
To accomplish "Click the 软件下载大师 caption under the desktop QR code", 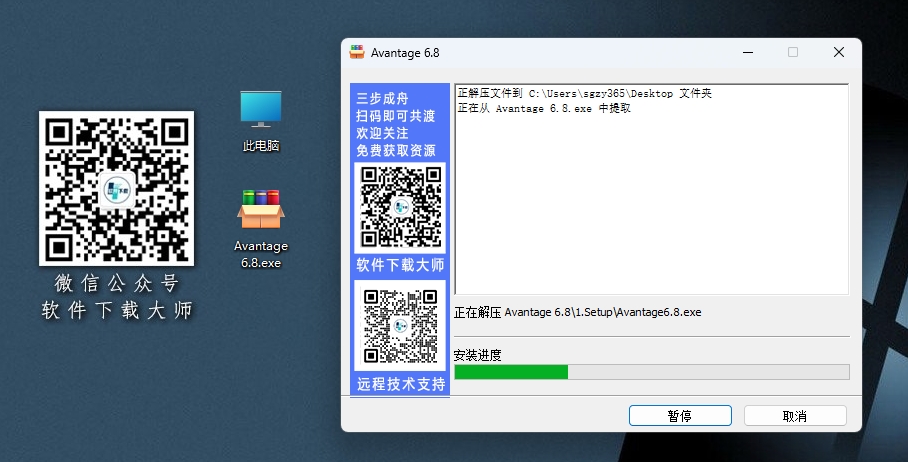I will click(116, 310).
